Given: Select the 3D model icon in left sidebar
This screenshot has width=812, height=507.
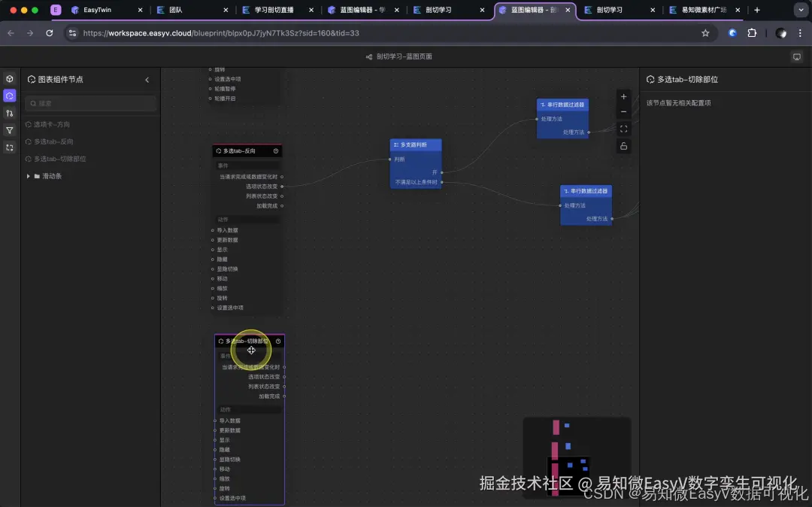Looking at the screenshot, I should point(9,78).
